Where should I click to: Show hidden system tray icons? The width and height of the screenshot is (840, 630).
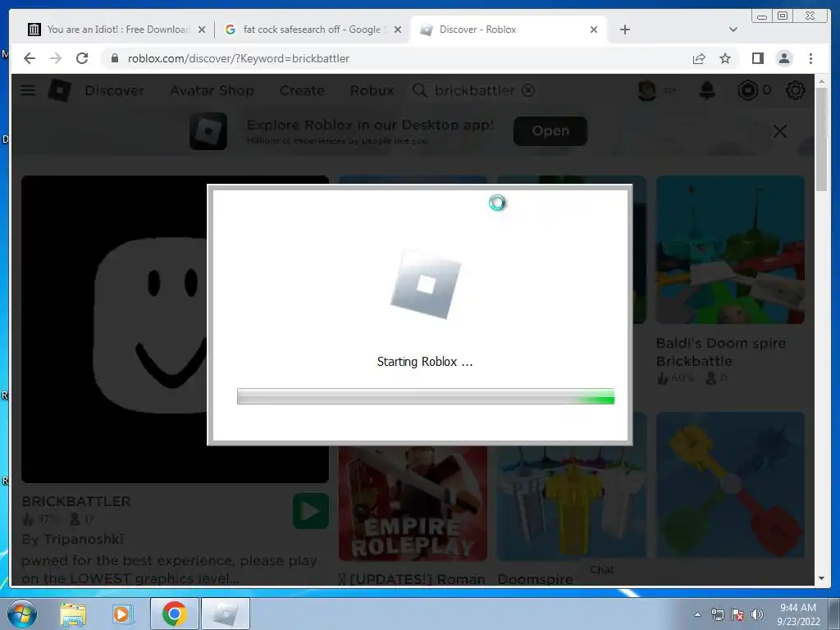(697, 614)
